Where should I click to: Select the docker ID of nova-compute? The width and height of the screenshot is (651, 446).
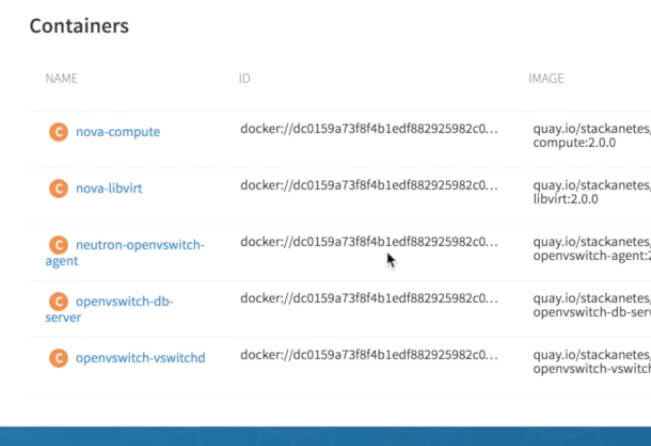368,129
